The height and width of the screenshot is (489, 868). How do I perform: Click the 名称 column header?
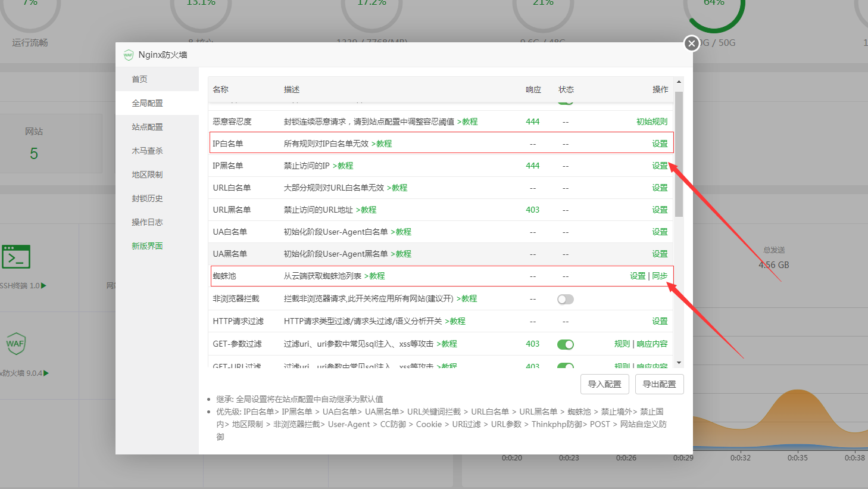(220, 89)
